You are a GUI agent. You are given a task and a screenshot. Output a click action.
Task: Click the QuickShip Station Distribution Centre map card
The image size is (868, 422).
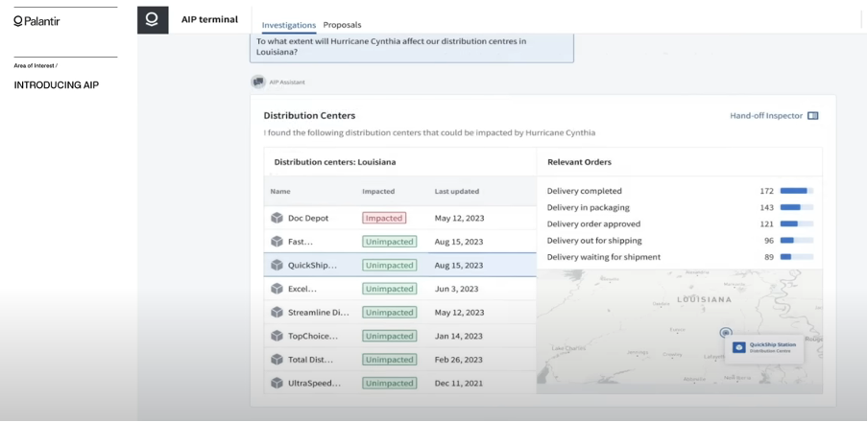764,348
